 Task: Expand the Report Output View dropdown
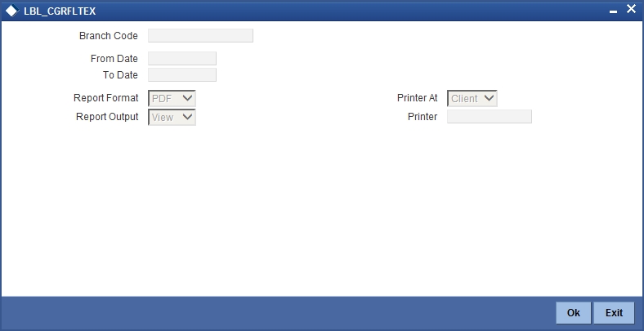click(x=172, y=117)
